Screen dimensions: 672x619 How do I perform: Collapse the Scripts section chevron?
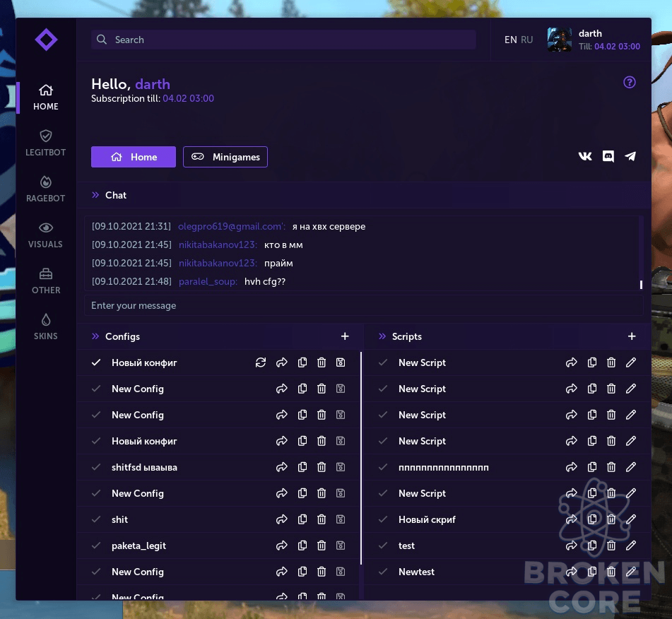382,336
